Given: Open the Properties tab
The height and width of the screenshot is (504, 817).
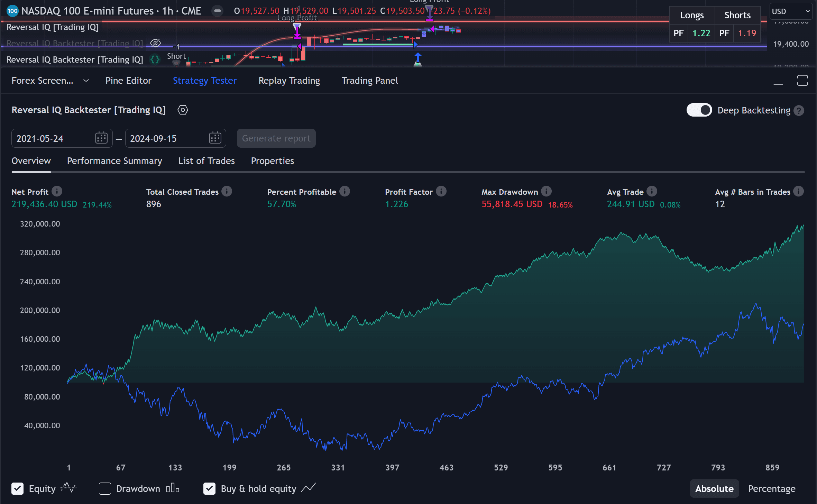Looking at the screenshot, I should coord(273,161).
